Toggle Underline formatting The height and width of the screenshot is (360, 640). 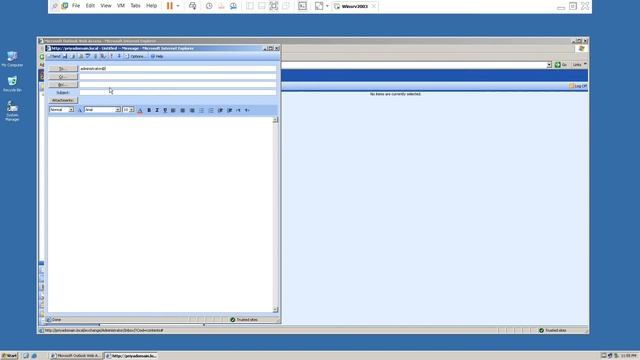[x=165, y=110]
